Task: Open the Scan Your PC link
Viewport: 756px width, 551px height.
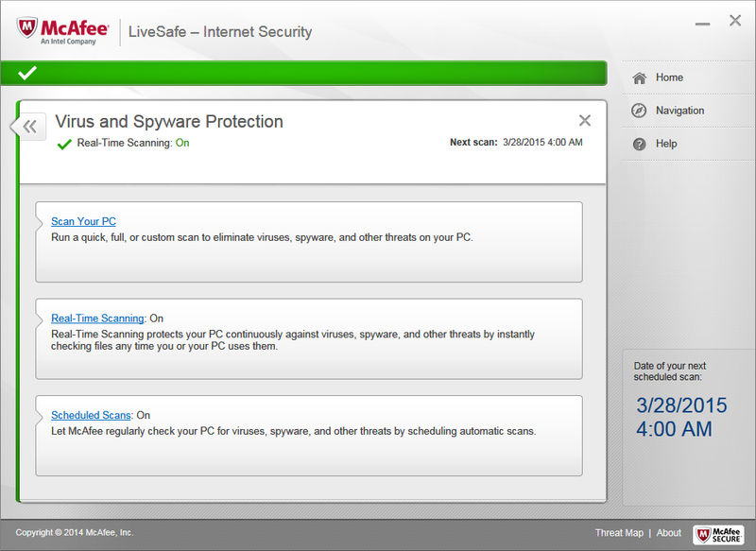Action: [83, 221]
